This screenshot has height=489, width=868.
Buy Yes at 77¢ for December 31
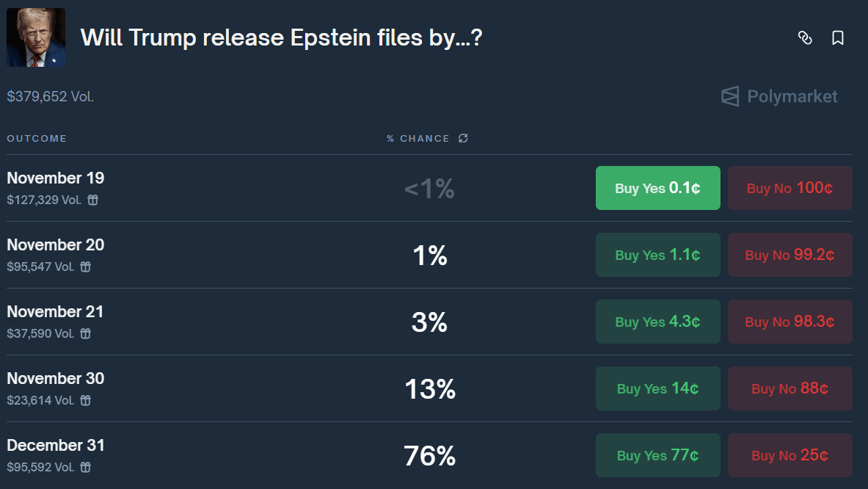(x=657, y=455)
